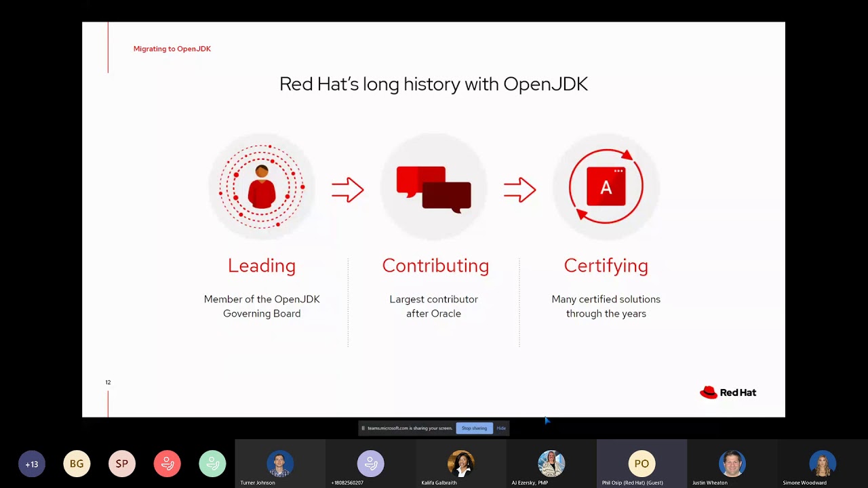
Task: Click the Red Hat logo on slide
Action: pos(728,392)
